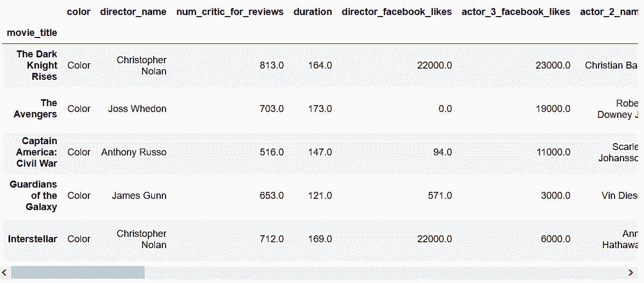Viewport: 644px width, 283px height.
Task: Click the horizontal scrollbar thumb
Action: pos(78,273)
